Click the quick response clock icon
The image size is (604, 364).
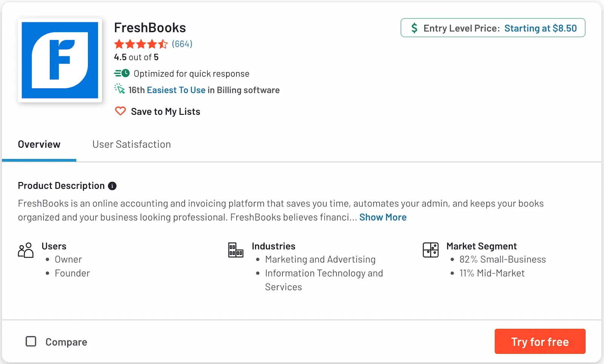pyautogui.click(x=122, y=73)
